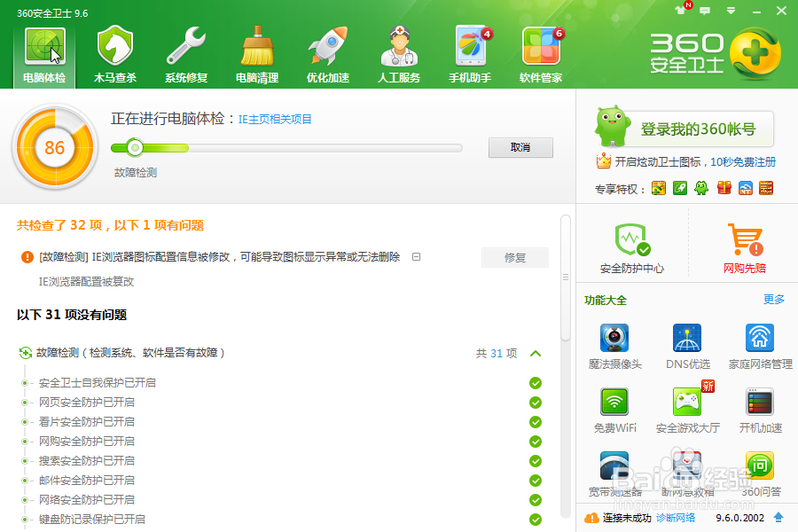Click 诊断网络 diagnose network link

click(x=676, y=518)
